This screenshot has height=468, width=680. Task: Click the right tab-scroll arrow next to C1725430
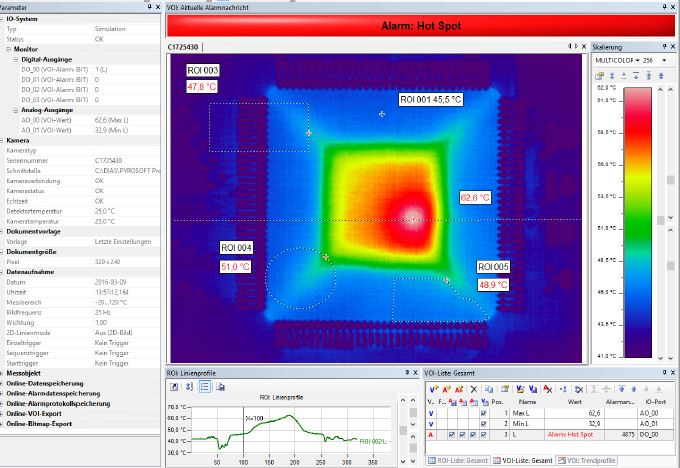click(x=576, y=46)
